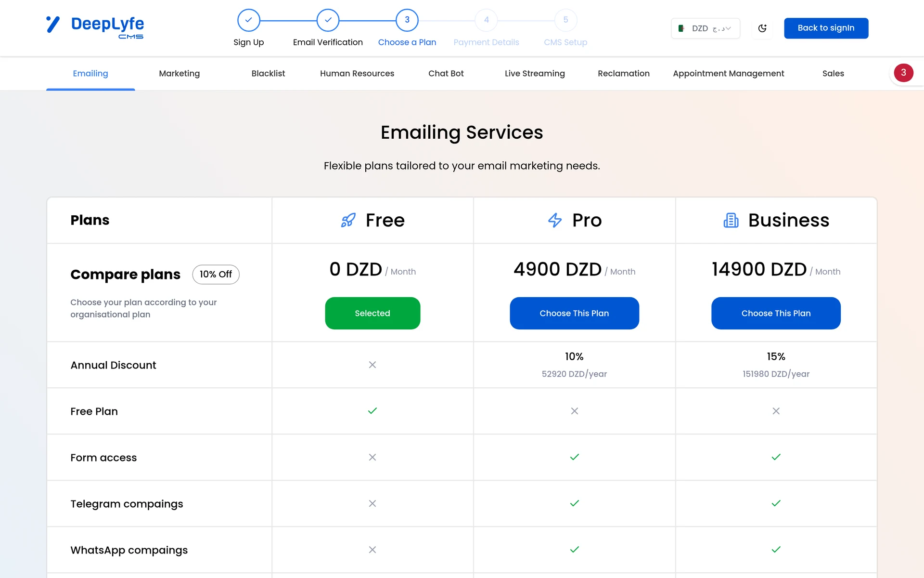Click the 52920 DZD/year text

click(574, 374)
